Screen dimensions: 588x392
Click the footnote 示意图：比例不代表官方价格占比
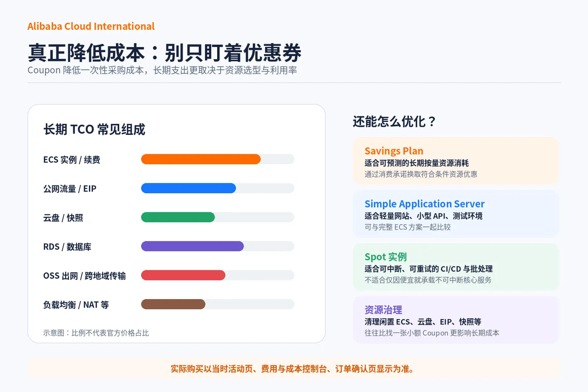pos(96,333)
